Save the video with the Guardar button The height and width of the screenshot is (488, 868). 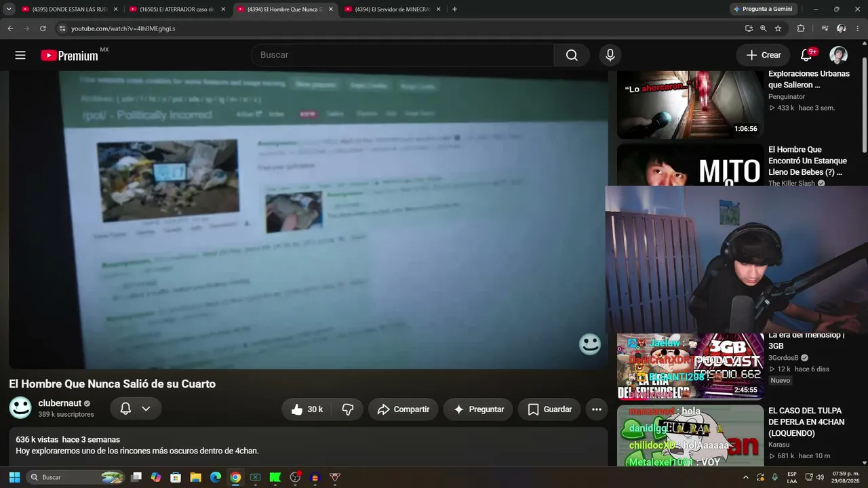[549, 409]
